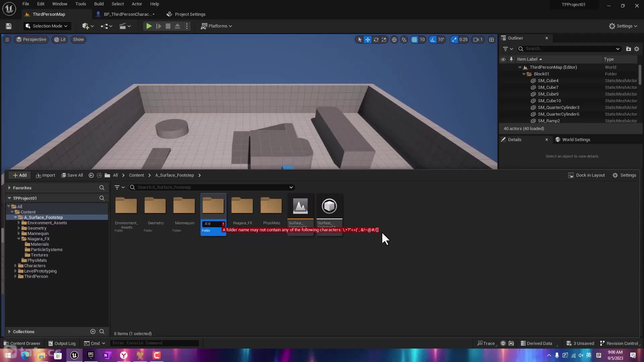Switch to World Settings tab
This screenshot has width=644, height=362.
pos(573,140)
